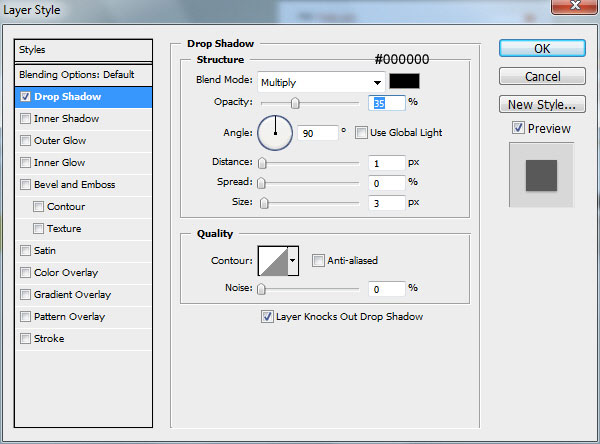Confirm with the OK button
The height and width of the screenshot is (444, 600).
click(x=542, y=49)
